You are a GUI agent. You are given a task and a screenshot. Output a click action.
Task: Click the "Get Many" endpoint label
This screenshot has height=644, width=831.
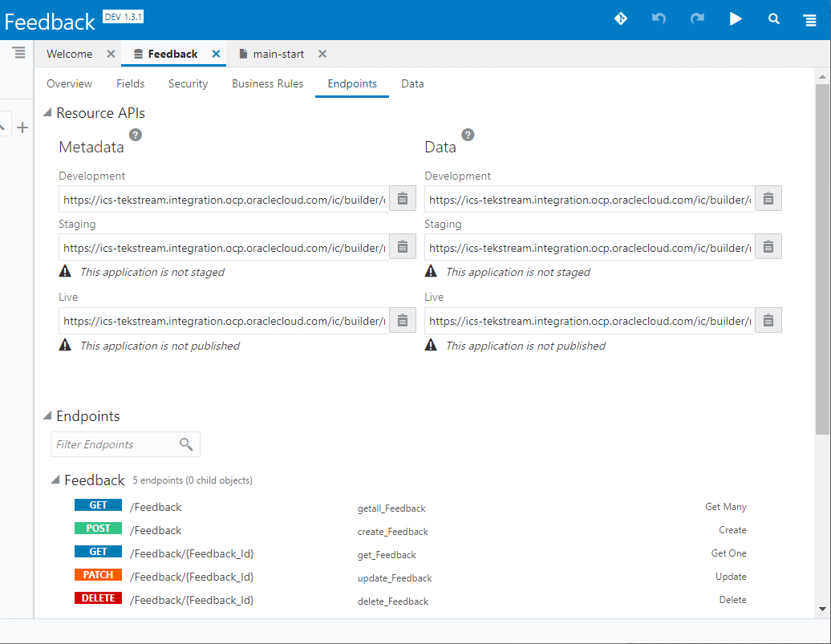726,507
